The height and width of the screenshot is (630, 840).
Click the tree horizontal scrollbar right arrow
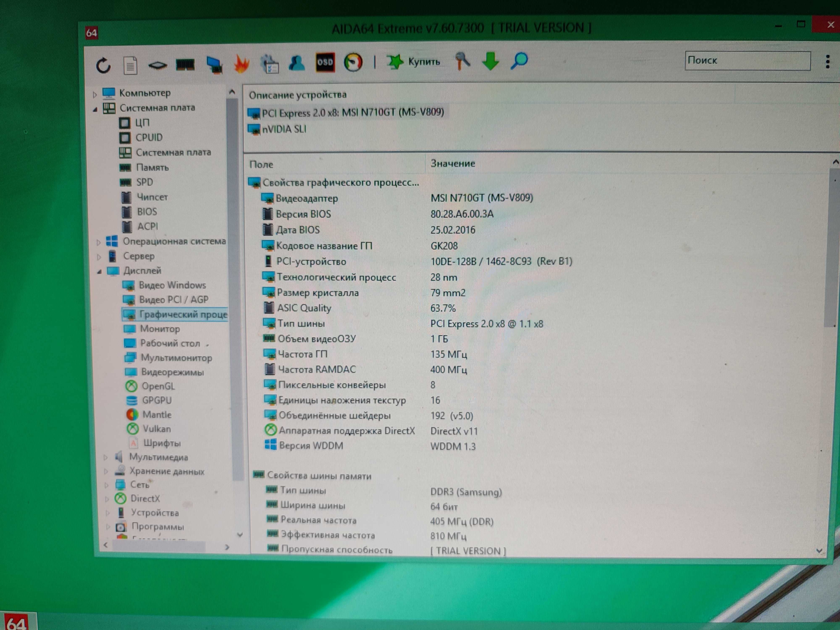tap(227, 547)
